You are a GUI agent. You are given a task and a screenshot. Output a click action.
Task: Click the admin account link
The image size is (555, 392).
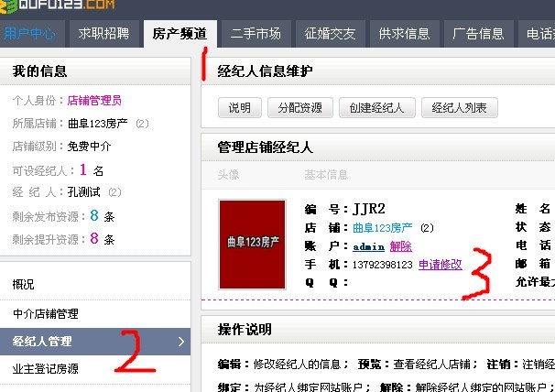coord(368,246)
